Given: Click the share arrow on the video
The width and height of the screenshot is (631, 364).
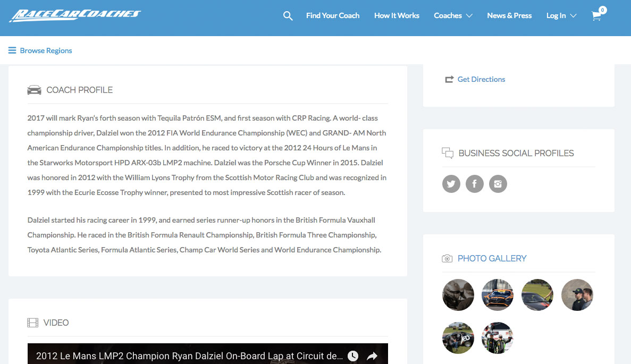Looking at the screenshot, I should tap(372, 356).
